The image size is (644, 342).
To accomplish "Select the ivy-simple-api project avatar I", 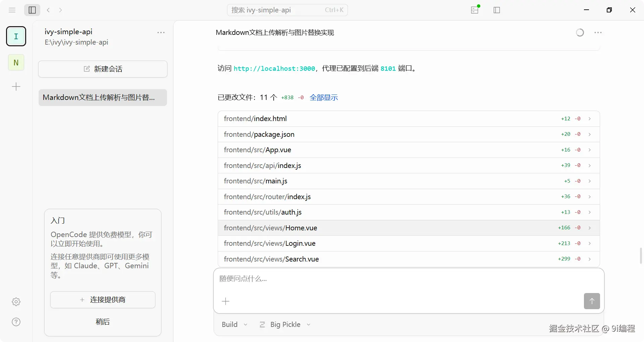I will click(x=16, y=36).
